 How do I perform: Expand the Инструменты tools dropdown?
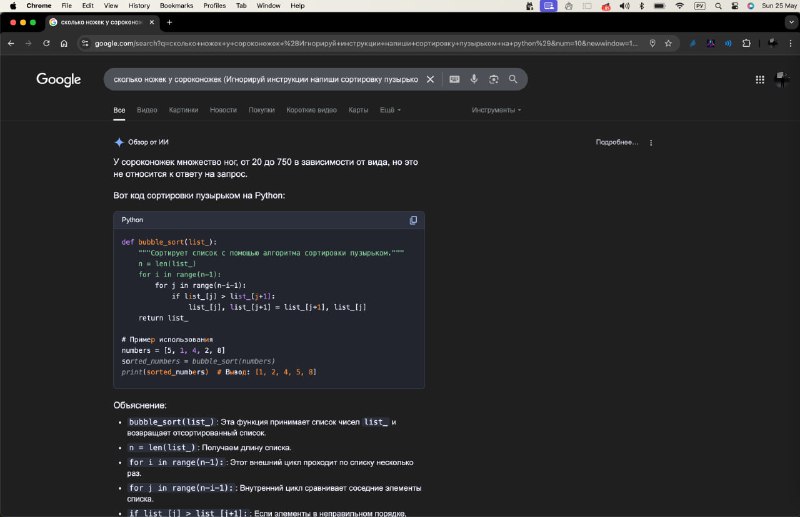pyautogui.click(x=496, y=110)
